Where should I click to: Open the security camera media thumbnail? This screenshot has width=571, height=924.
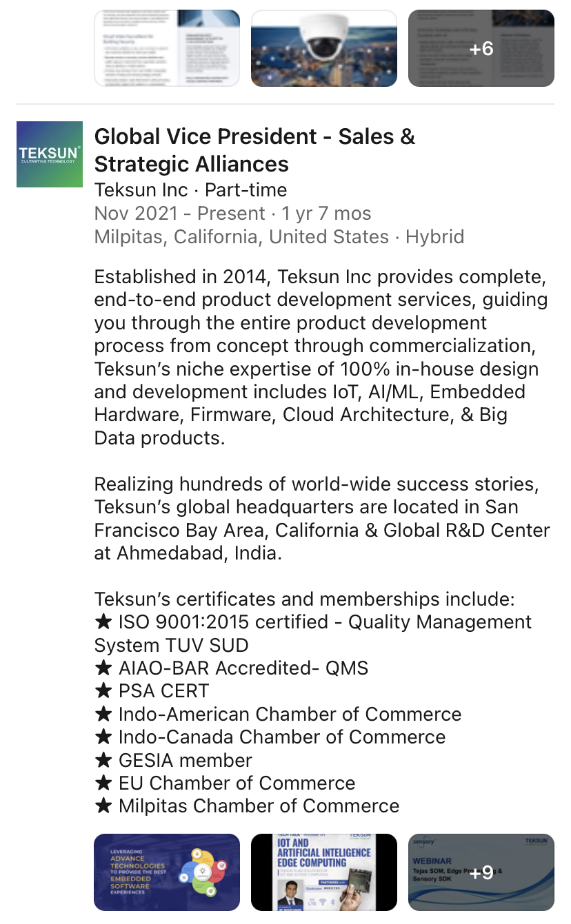(324, 48)
